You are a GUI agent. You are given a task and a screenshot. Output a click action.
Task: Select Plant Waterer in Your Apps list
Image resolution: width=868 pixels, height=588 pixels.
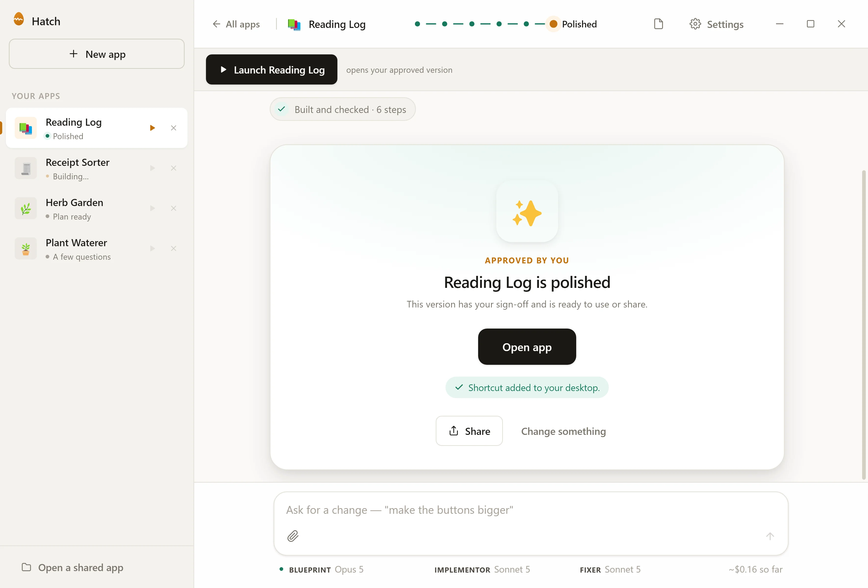[x=97, y=248]
